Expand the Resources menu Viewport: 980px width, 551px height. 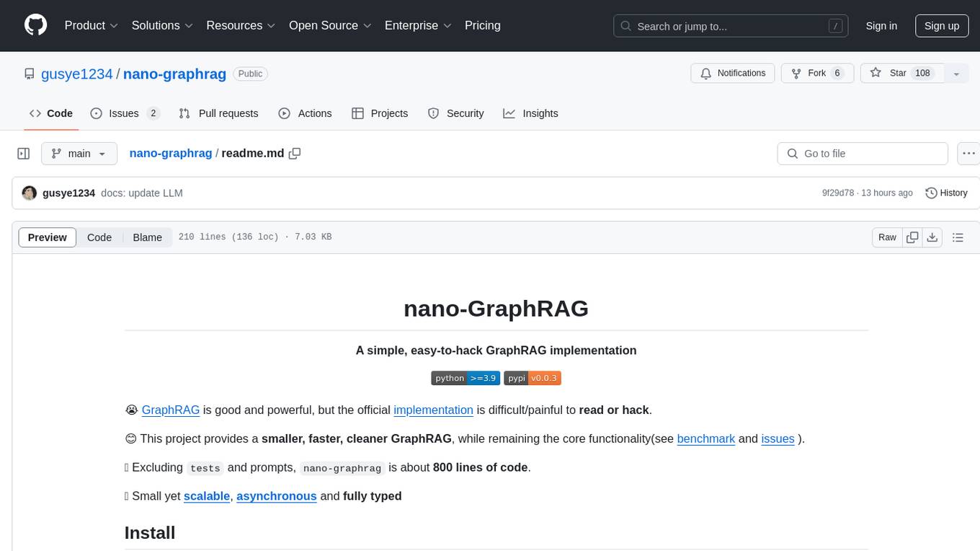[x=241, y=25]
